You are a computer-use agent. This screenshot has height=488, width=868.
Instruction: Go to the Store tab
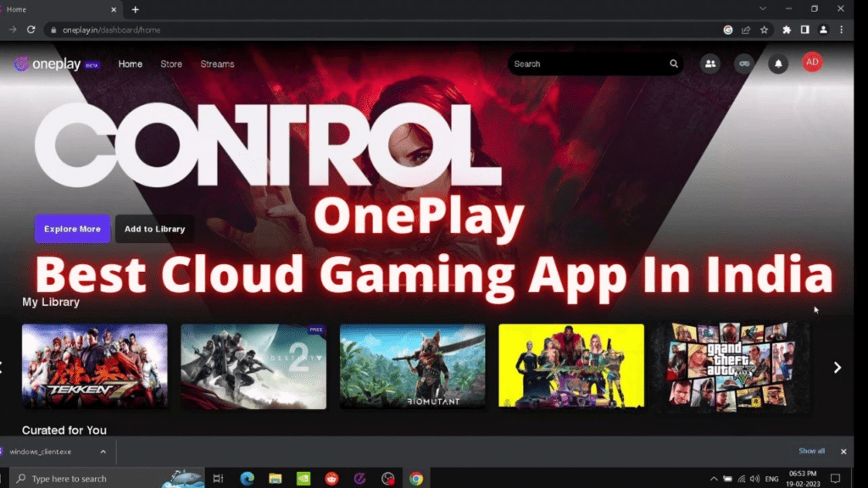(171, 64)
